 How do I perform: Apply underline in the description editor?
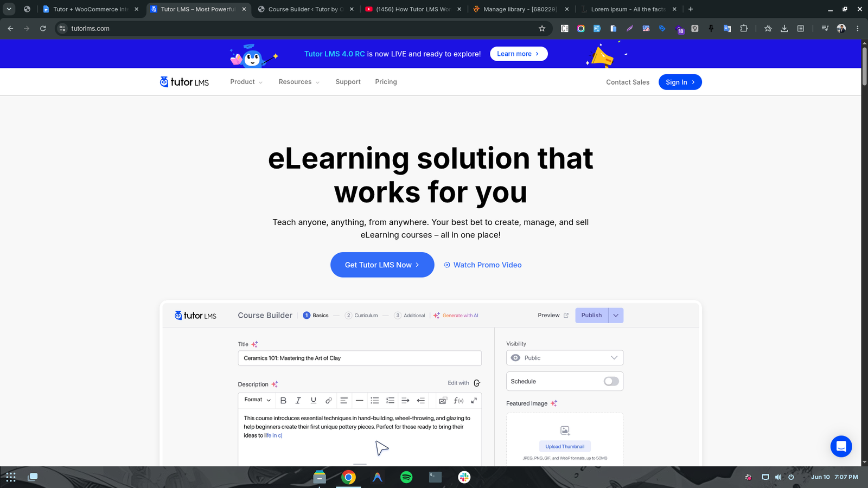(x=313, y=400)
